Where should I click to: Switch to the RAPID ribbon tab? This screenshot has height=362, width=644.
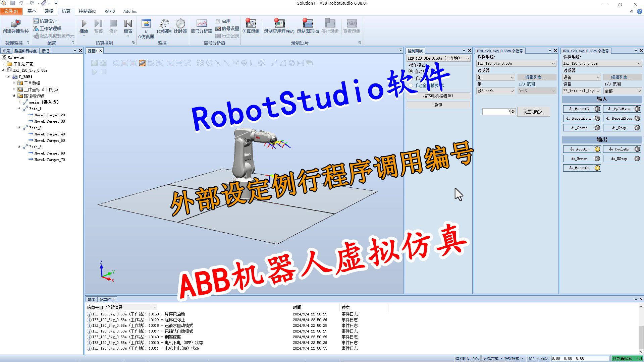pos(110,11)
